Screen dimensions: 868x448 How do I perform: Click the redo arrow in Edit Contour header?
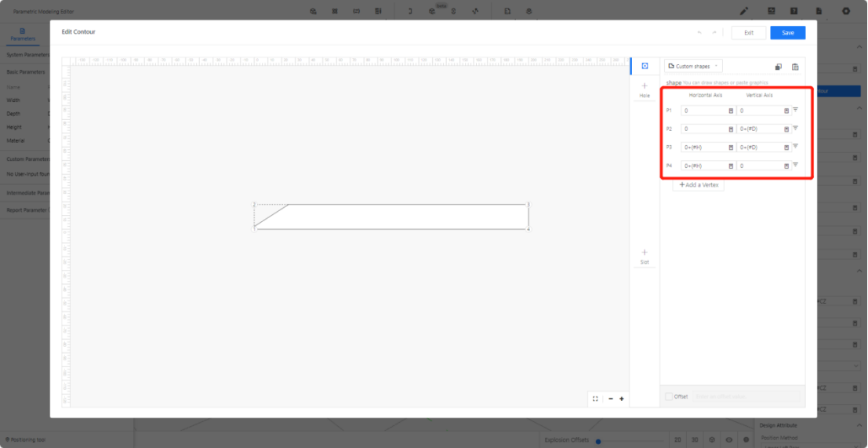pyautogui.click(x=714, y=33)
